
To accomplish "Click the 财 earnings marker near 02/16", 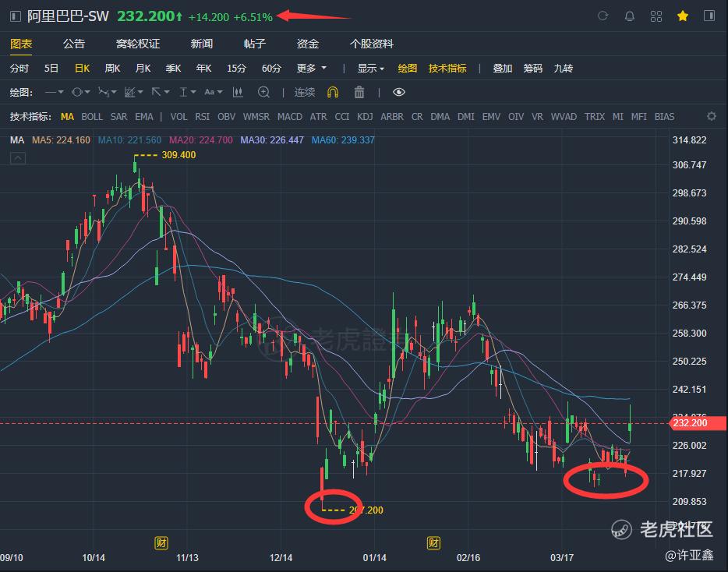I will [x=433, y=542].
